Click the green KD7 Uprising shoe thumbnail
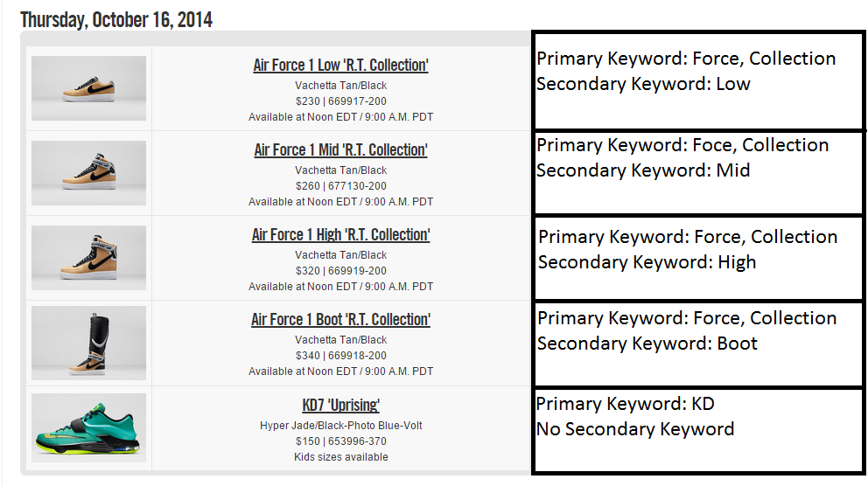 click(88, 428)
